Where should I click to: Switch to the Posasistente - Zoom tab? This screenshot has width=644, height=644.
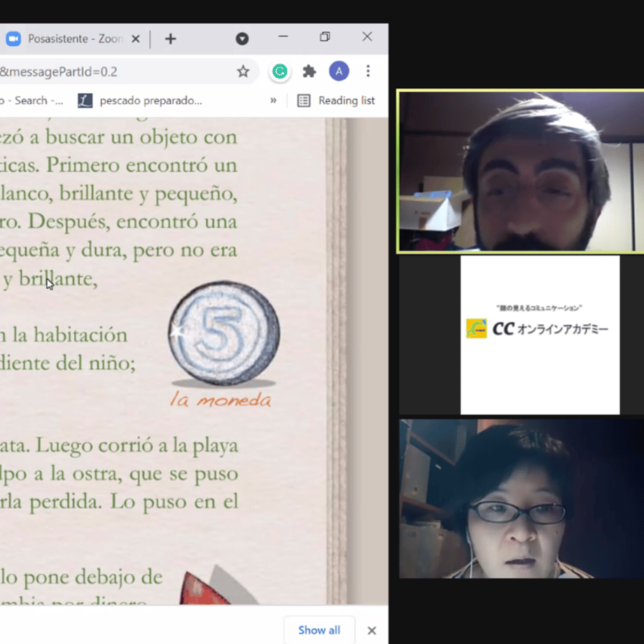(x=70, y=38)
